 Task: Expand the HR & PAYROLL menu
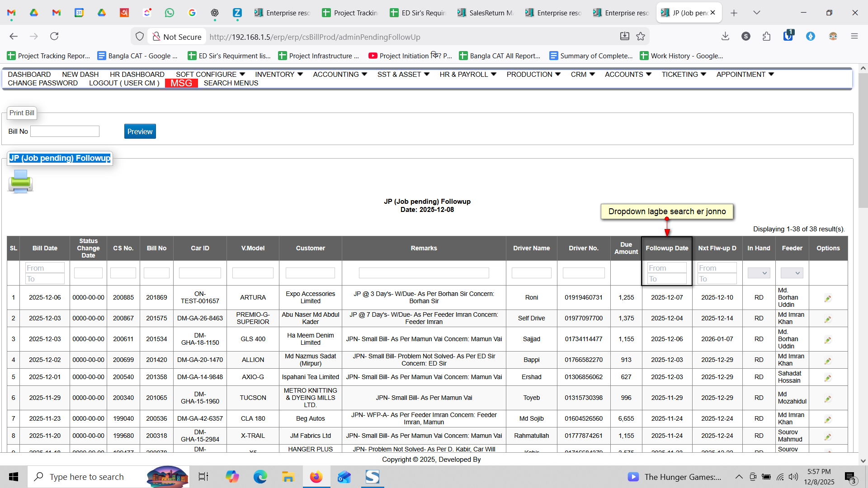point(467,75)
